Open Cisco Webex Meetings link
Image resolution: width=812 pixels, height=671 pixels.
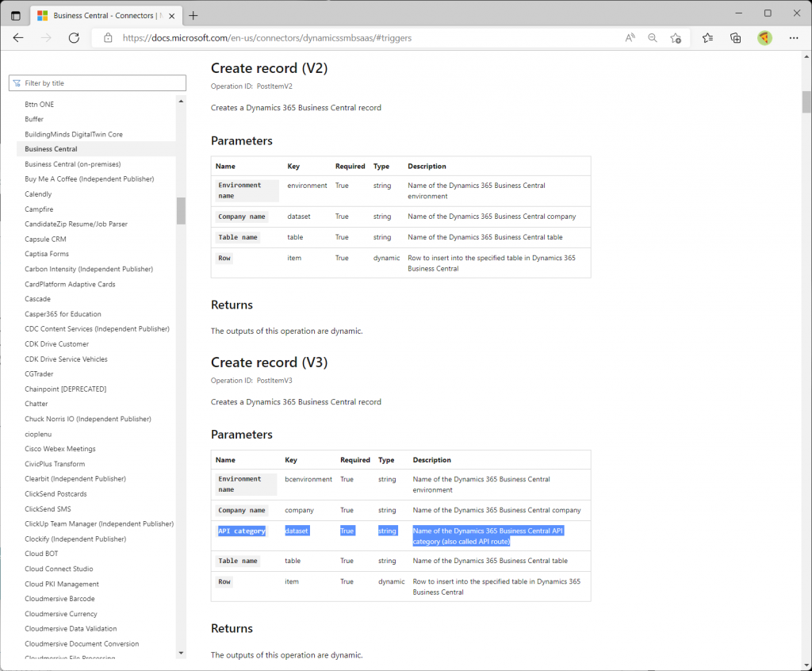60,449
